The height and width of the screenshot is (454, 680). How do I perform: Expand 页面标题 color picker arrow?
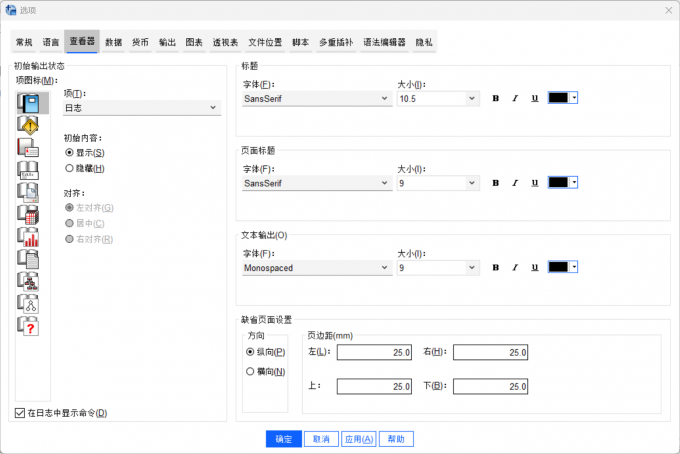[574, 183]
